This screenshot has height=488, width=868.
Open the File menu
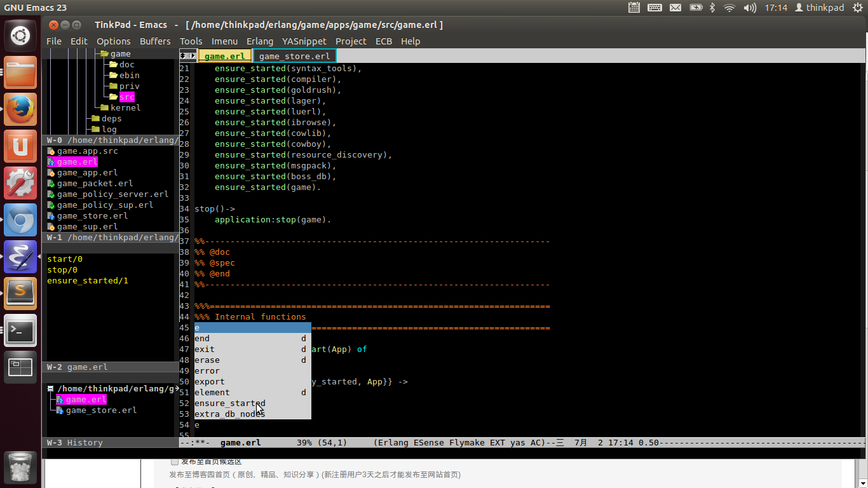[x=54, y=41]
